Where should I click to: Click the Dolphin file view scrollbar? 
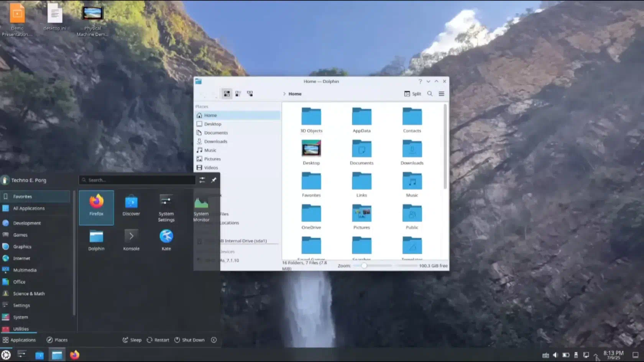click(445, 146)
